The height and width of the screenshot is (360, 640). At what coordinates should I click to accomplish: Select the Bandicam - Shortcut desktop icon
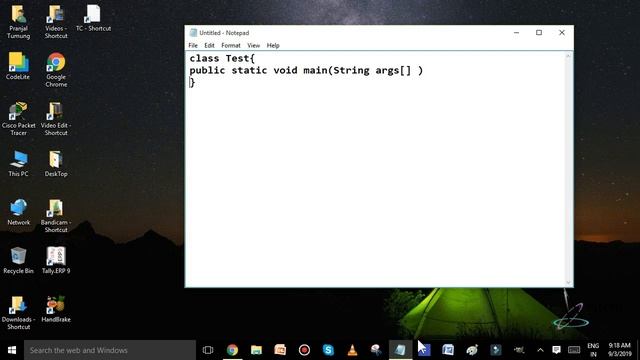pyautogui.click(x=56, y=216)
